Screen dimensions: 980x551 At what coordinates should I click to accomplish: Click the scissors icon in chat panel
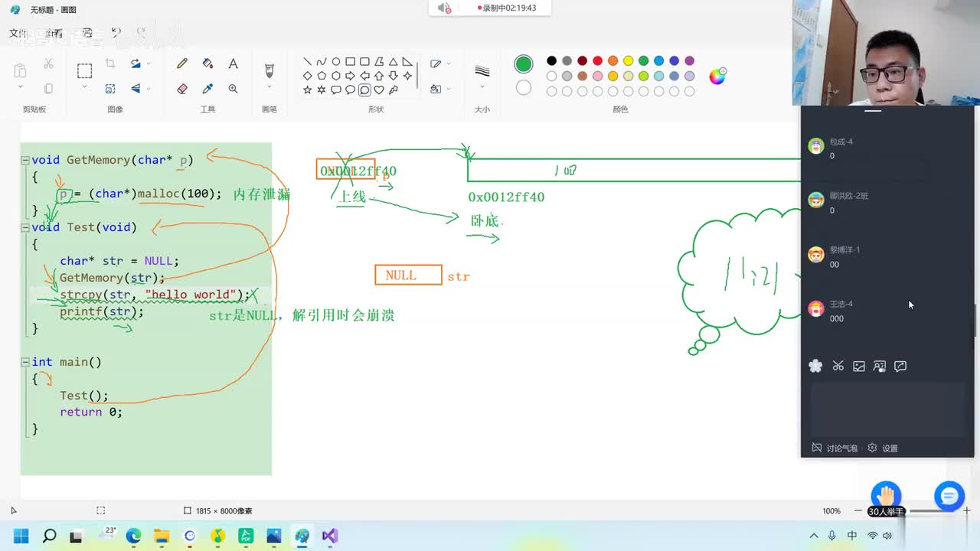pyautogui.click(x=838, y=366)
